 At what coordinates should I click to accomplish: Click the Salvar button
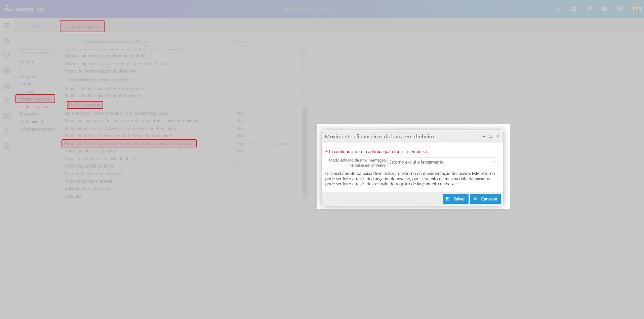[455, 199]
